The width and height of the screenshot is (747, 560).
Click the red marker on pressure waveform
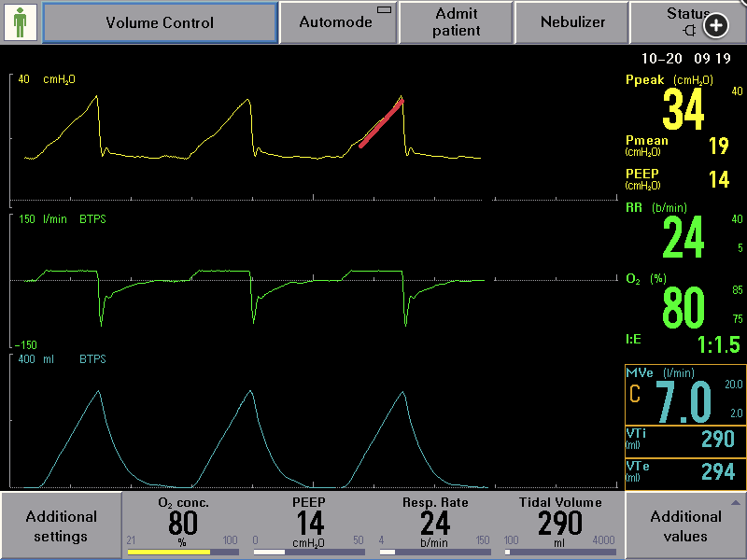click(382, 122)
